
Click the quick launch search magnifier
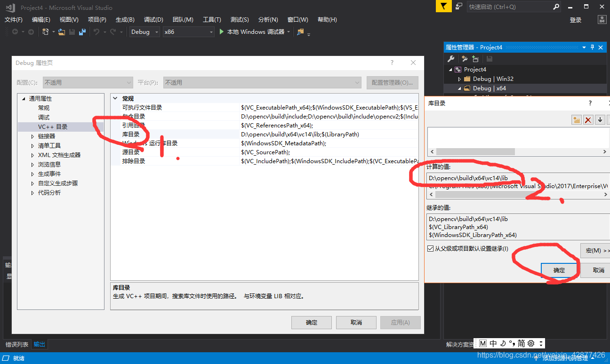click(x=556, y=7)
